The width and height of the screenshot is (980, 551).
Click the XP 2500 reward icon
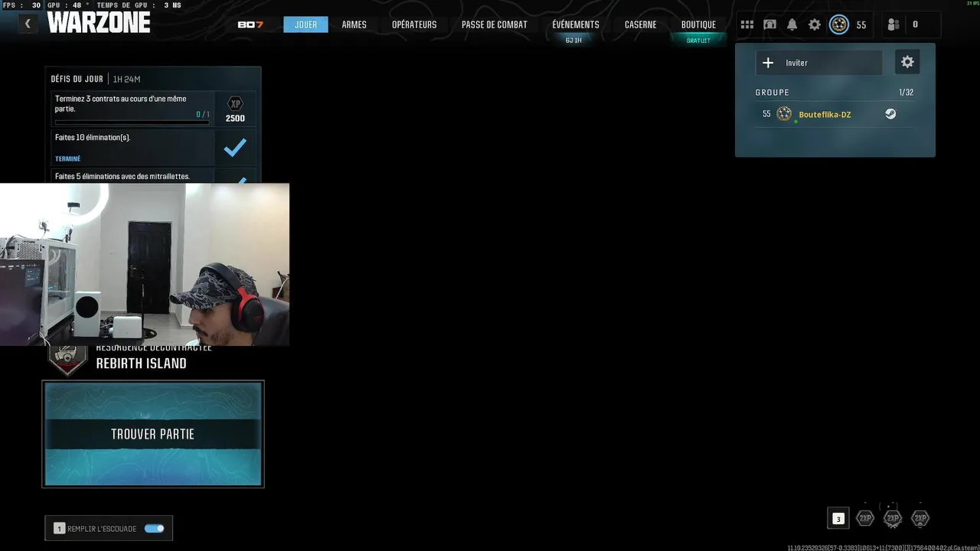click(x=235, y=103)
